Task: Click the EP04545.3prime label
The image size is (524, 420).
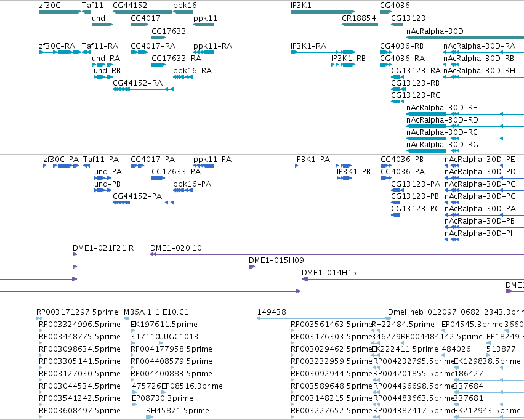Action: pos(472,325)
